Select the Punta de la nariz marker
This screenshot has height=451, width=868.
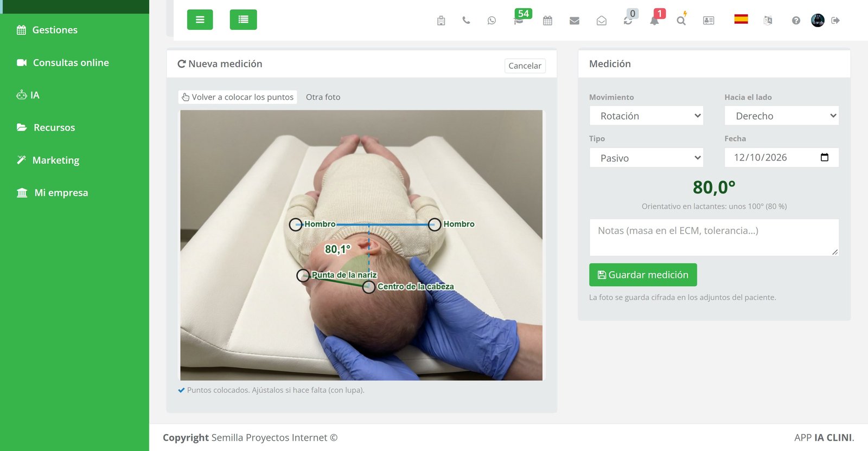[303, 275]
